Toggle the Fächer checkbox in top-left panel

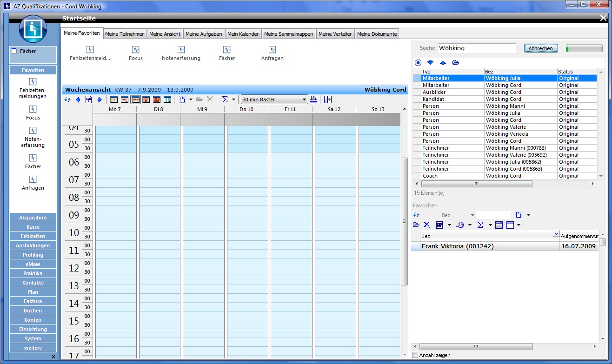pos(14,51)
